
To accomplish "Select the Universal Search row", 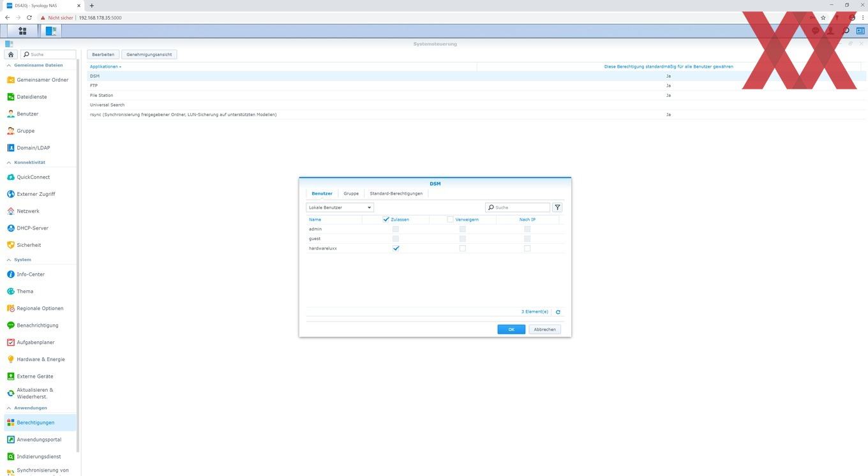I will pos(477,105).
